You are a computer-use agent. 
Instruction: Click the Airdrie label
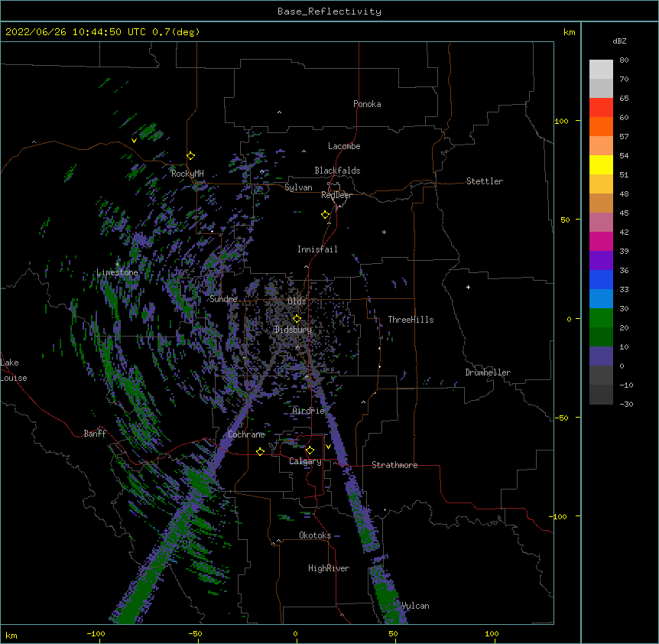coord(309,411)
